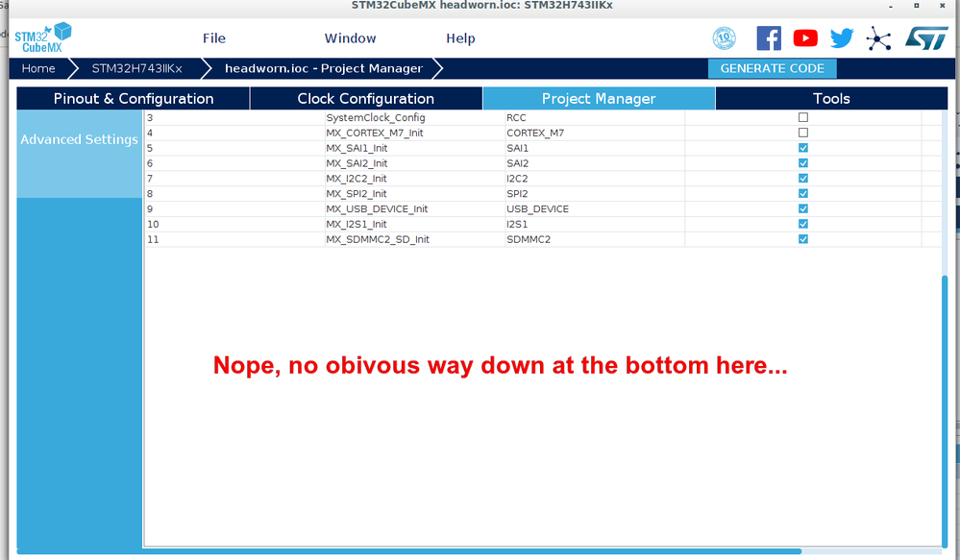Click the SDMMC2 peripheral cell
Image resolution: width=960 pixels, height=560 pixels.
pos(595,239)
